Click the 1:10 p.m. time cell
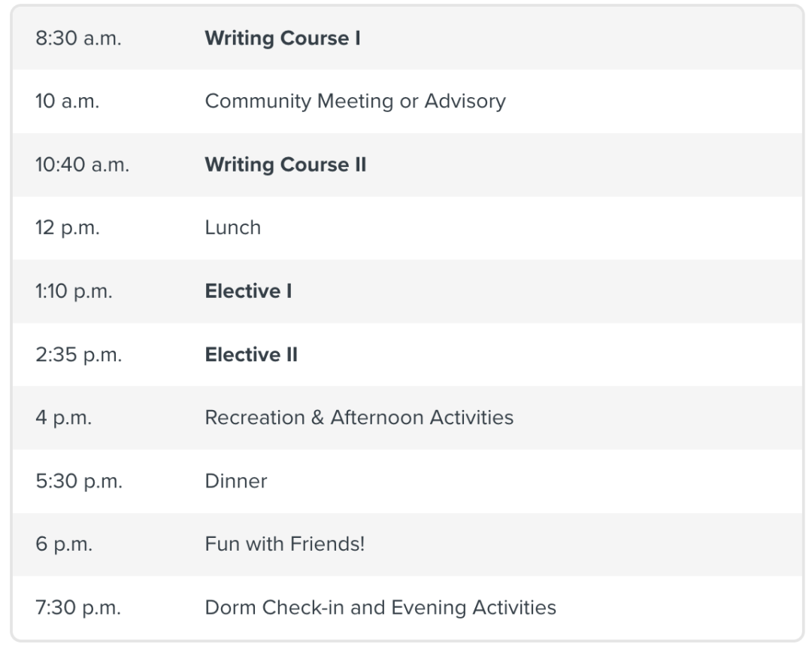Image resolution: width=812 pixels, height=647 pixels. (x=74, y=291)
